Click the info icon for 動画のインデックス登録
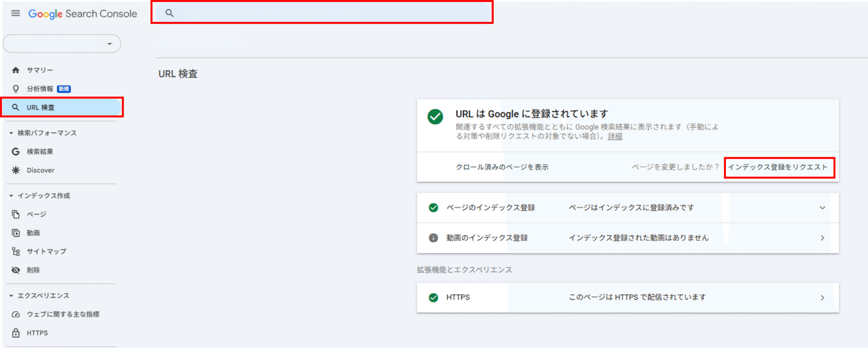 click(x=433, y=238)
